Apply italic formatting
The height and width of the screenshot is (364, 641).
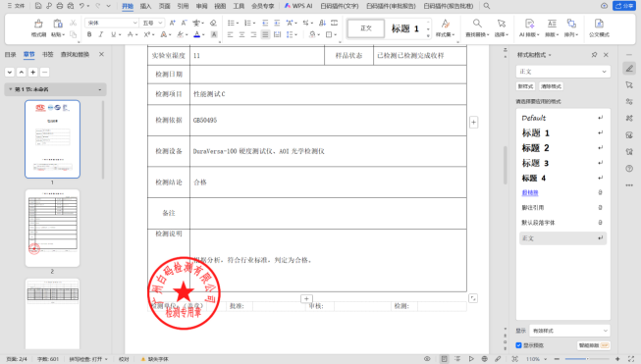click(x=100, y=34)
